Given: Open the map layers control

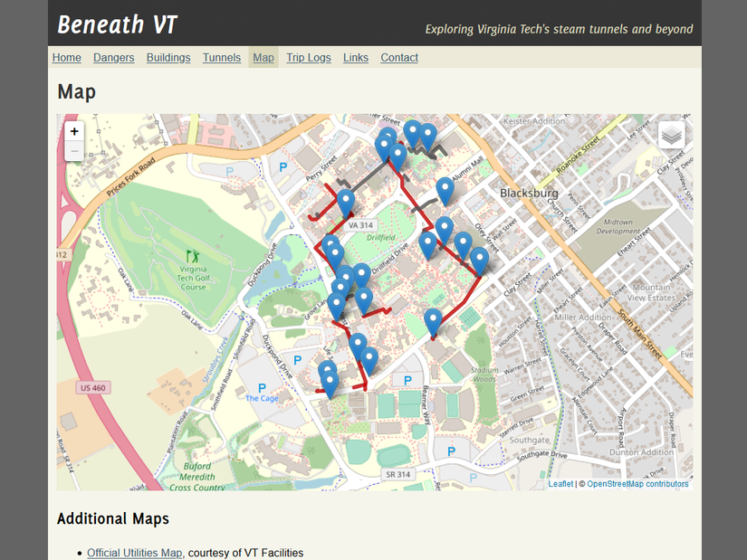Looking at the screenshot, I should coord(671,135).
